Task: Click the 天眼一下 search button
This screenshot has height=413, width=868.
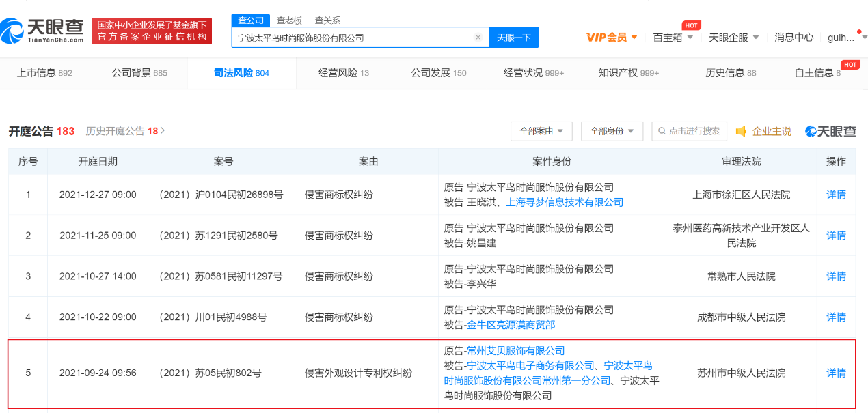Action: coord(514,38)
